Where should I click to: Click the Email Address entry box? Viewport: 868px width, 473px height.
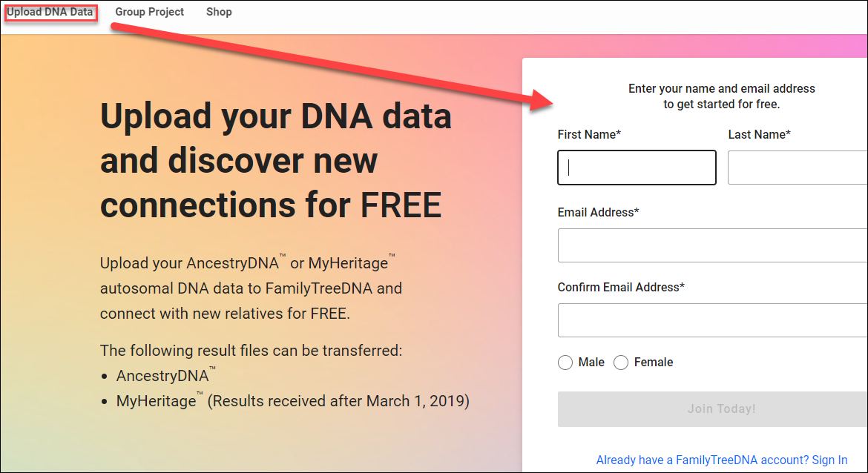click(711, 245)
